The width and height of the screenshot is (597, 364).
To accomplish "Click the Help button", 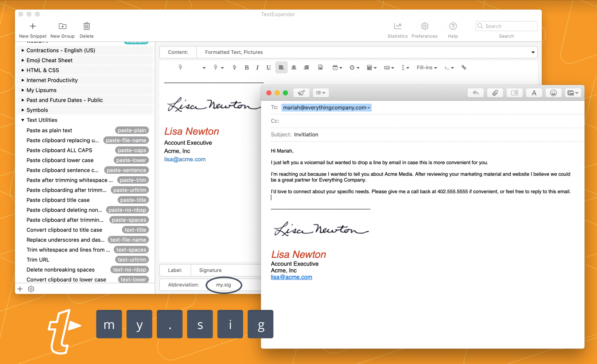I will tap(453, 26).
